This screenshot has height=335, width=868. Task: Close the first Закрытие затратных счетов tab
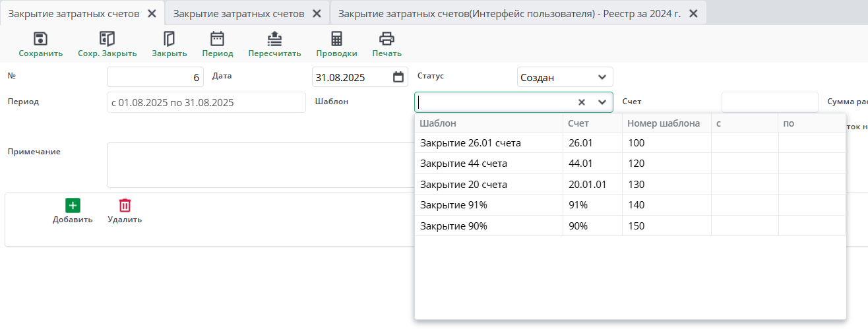(x=152, y=13)
